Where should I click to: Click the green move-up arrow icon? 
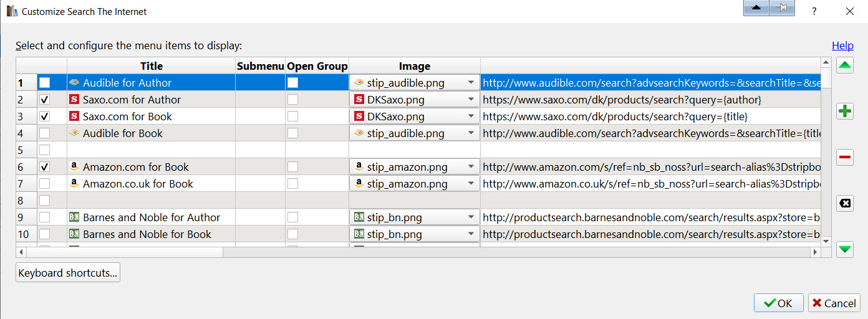click(845, 65)
